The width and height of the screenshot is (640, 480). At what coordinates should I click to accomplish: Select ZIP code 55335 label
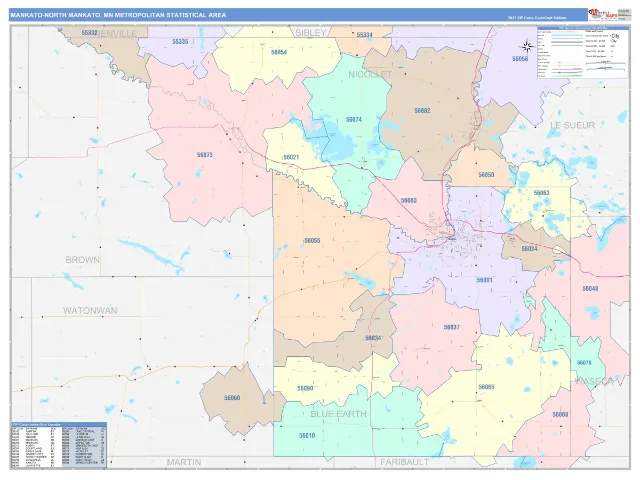click(180, 42)
